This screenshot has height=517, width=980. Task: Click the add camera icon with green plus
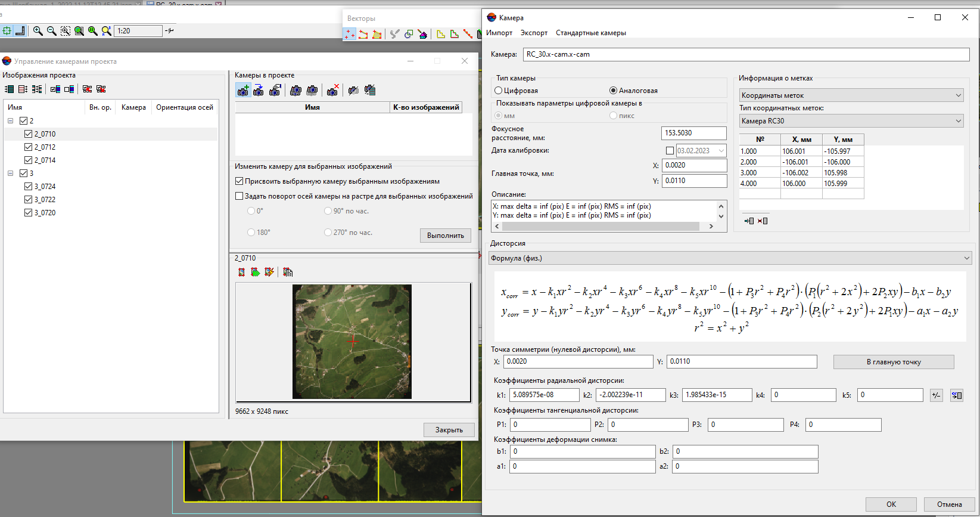point(243,90)
